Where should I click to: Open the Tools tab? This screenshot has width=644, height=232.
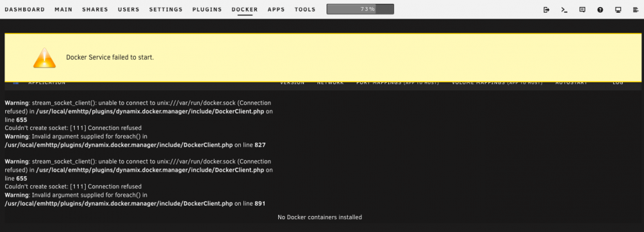pyautogui.click(x=305, y=10)
